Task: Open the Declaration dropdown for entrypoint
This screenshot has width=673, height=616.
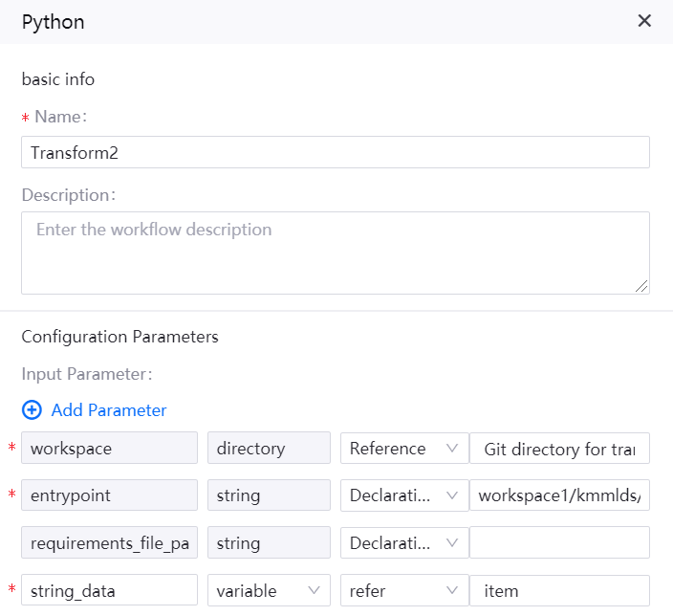Action: pos(403,495)
